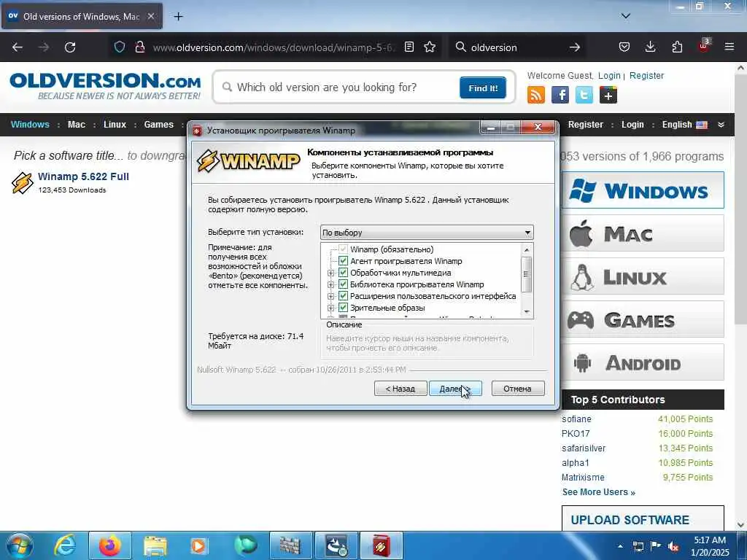747x560 pixels.
Task: Open the install type 'По выбору' dropdown
Action: tap(426, 233)
